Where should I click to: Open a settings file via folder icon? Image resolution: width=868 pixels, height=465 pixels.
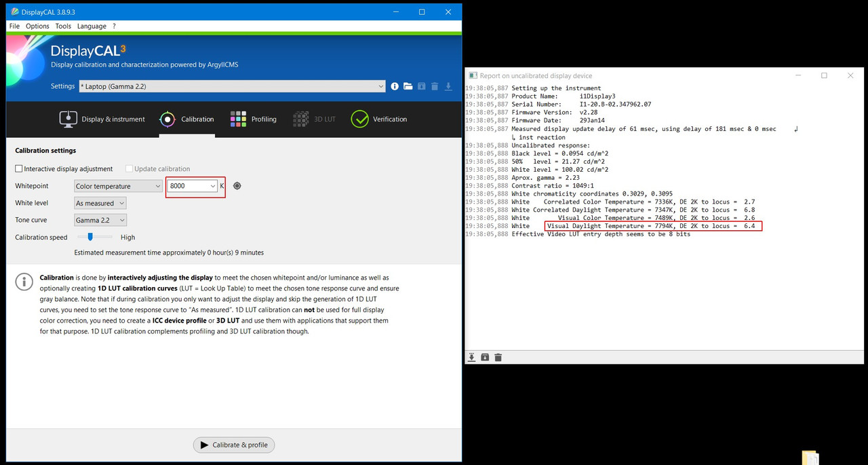(408, 86)
